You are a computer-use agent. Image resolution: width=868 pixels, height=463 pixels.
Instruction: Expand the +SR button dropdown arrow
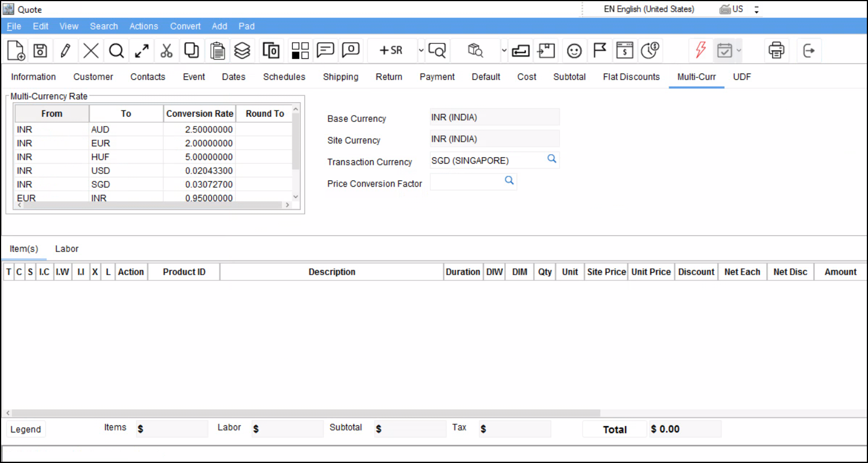[421, 51]
